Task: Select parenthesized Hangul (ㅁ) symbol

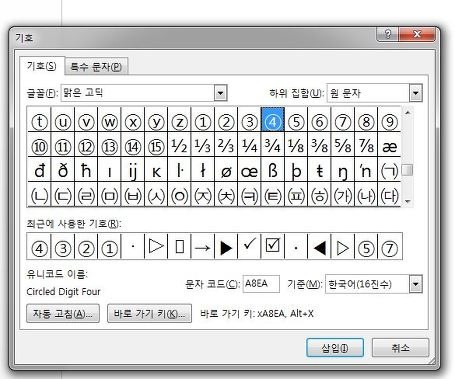Action: point(110,195)
